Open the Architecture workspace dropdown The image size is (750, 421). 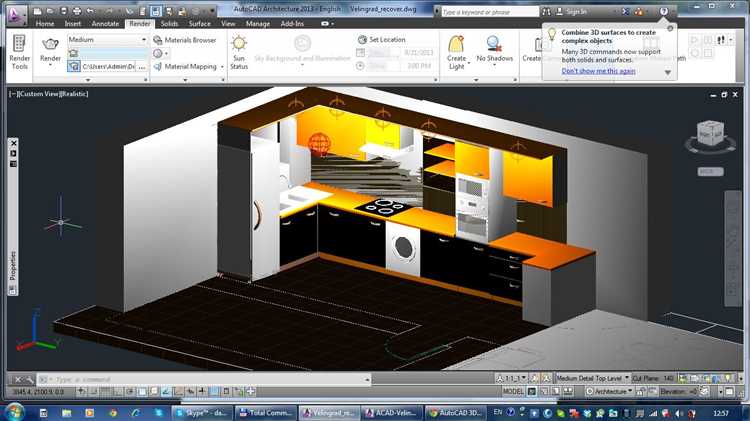pos(610,391)
